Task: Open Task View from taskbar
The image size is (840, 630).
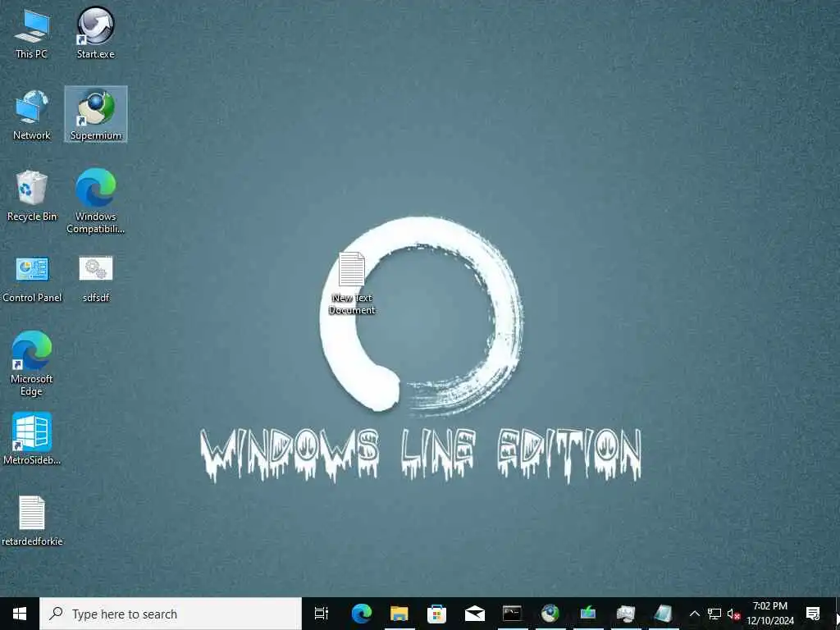Action: pos(322,614)
